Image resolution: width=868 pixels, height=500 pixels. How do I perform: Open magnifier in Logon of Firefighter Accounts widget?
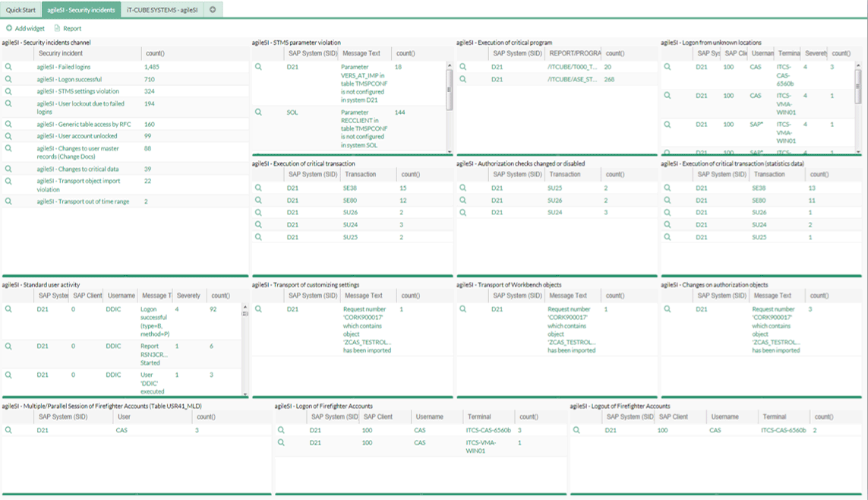[281, 429]
